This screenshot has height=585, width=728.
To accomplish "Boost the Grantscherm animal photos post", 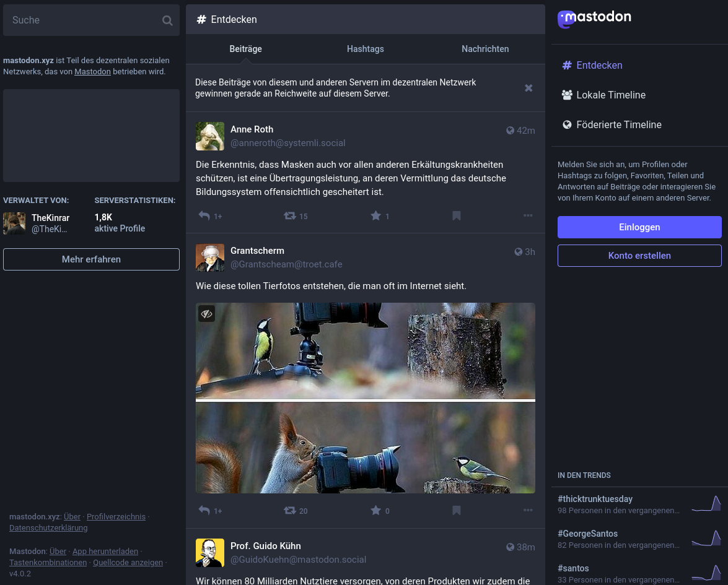I will tap(289, 511).
